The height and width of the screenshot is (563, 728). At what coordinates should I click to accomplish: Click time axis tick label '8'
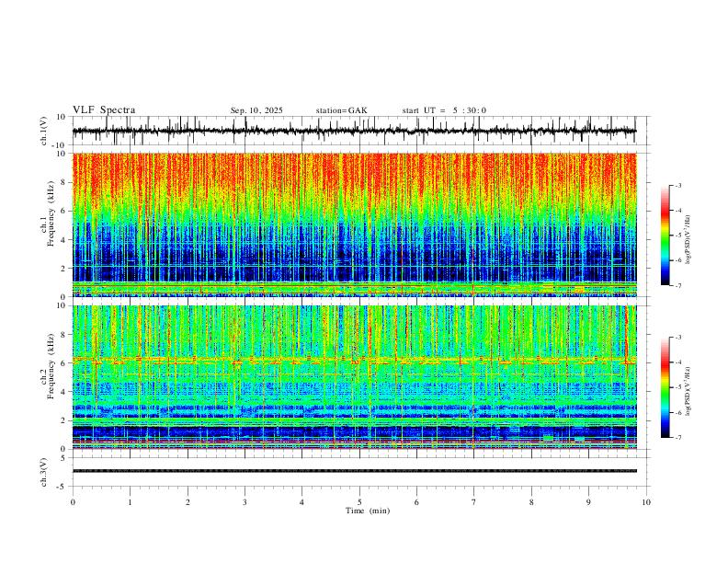[x=531, y=502]
